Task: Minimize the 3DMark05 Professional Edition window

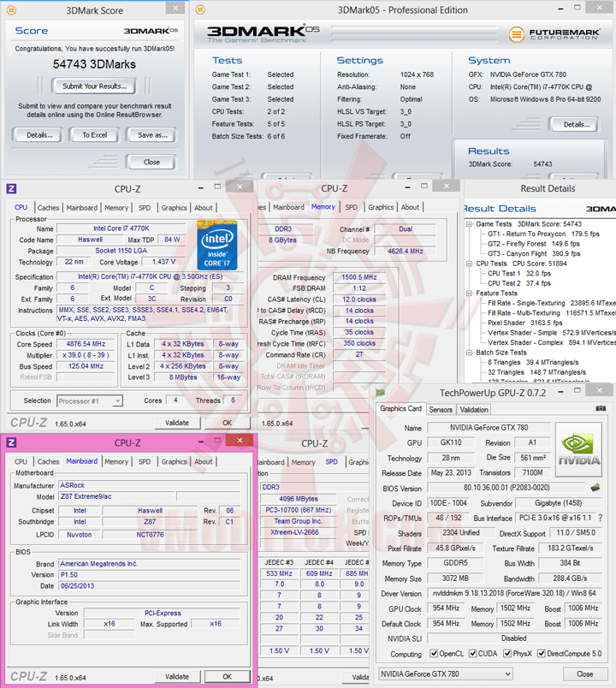Action: [x=560, y=9]
